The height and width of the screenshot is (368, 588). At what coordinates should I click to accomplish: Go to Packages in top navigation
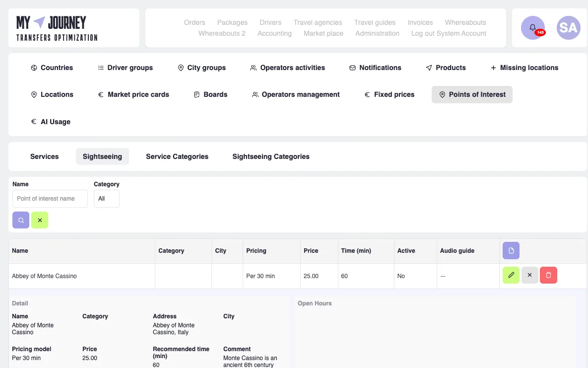[233, 22]
